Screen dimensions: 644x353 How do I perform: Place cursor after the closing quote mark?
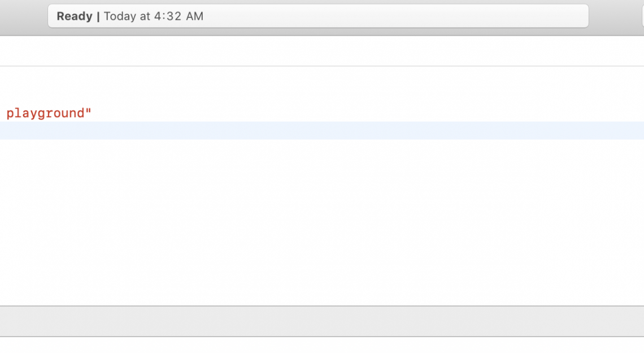tap(92, 113)
